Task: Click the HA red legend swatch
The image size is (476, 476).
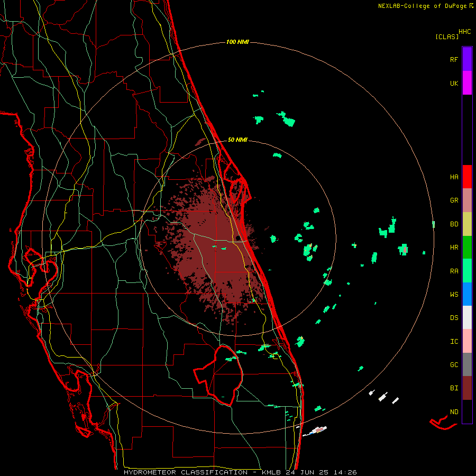Action: [467, 177]
